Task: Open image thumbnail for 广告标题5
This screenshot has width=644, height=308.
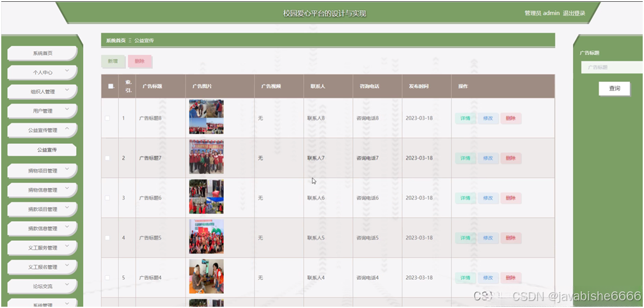Action: click(206, 236)
